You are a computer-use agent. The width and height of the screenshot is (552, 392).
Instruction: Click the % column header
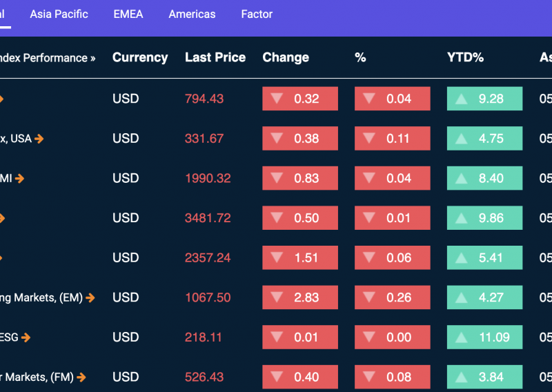coord(360,57)
